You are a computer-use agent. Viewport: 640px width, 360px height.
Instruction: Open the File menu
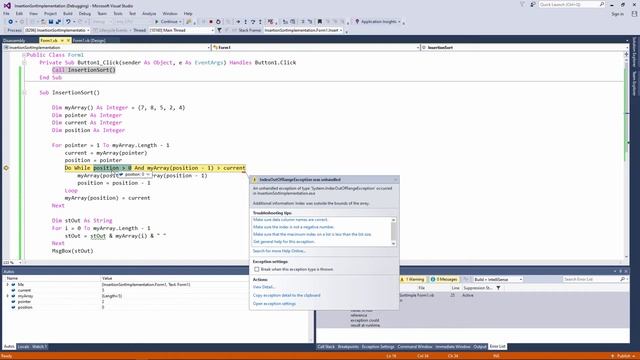[6, 13]
